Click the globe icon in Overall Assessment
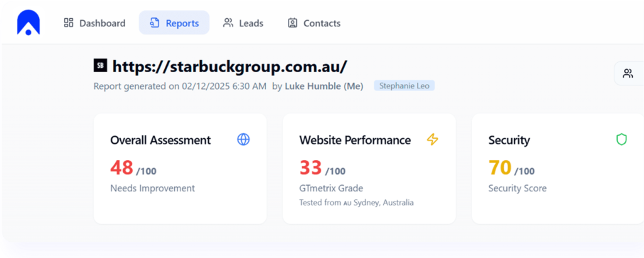The image size is (644, 258). (x=243, y=139)
